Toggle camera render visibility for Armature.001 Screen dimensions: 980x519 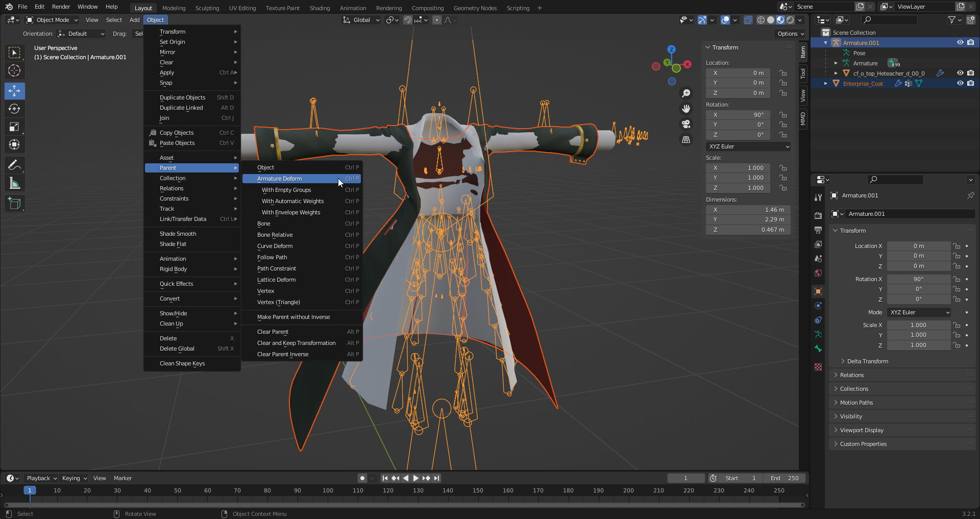[970, 43]
